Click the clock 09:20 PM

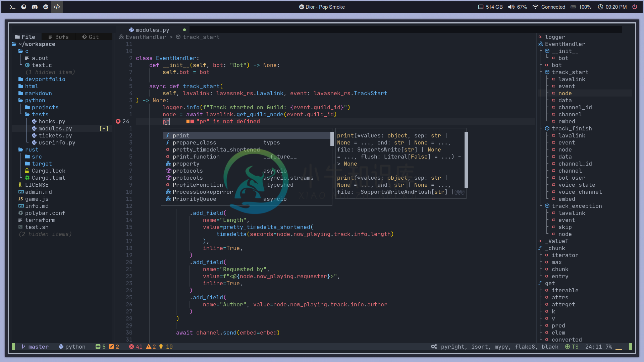coord(612,7)
